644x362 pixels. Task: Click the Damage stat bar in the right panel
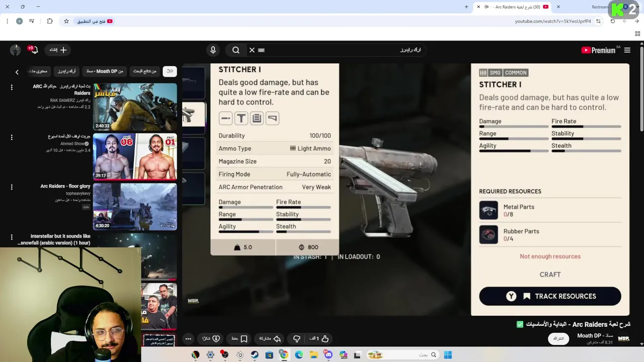pos(514,127)
